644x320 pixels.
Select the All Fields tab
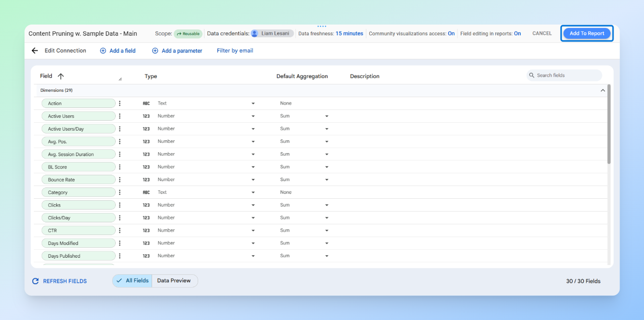click(132, 281)
